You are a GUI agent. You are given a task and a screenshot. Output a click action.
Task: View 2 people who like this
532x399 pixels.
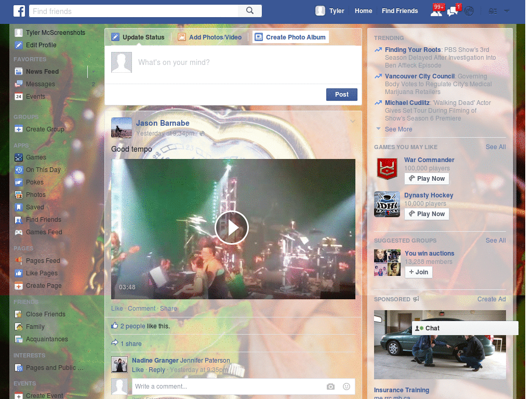(132, 326)
